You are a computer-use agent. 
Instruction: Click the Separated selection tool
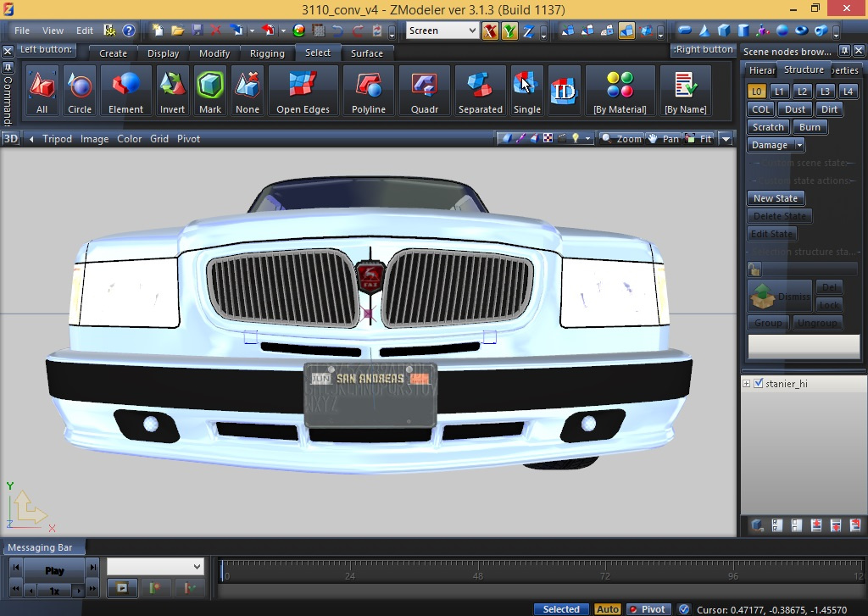(x=480, y=91)
